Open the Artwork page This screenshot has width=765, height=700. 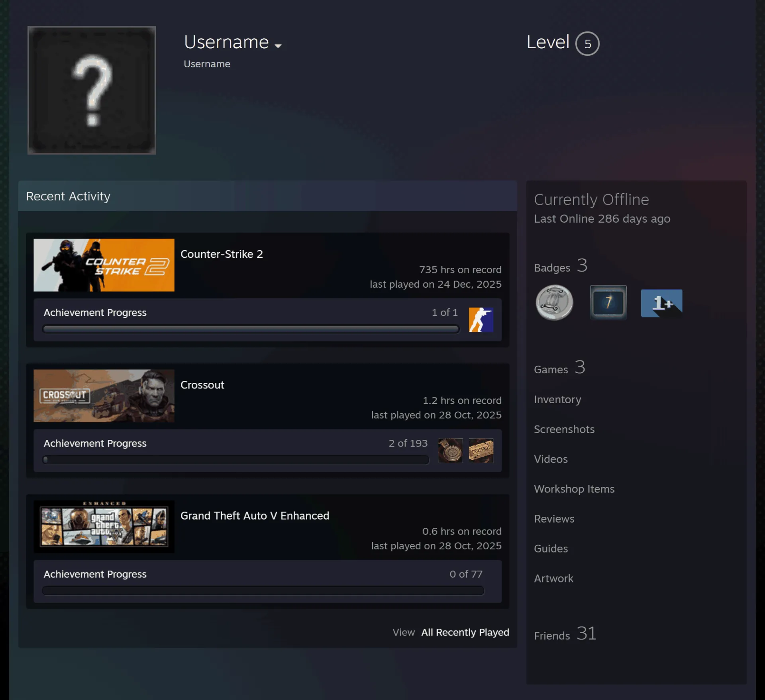click(x=553, y=578)
